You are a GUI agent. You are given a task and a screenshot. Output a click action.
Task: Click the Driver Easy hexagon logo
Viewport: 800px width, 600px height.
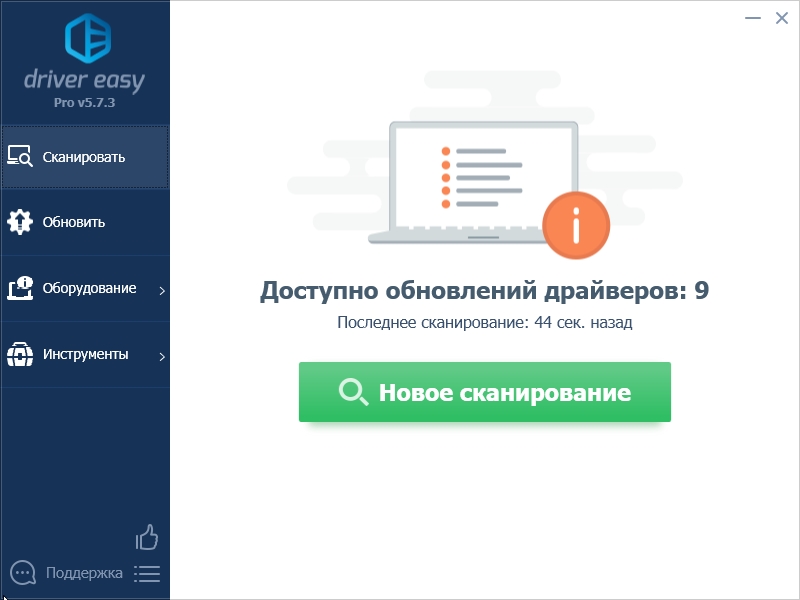(x=88, y=38)
